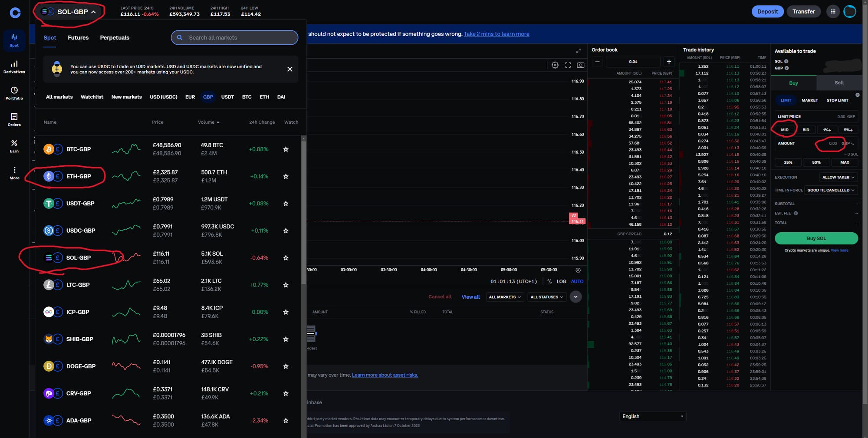Screen dimensions: 868x438
Task: Add ADA-GBP to watchlist star
Action: pos(286,421)
